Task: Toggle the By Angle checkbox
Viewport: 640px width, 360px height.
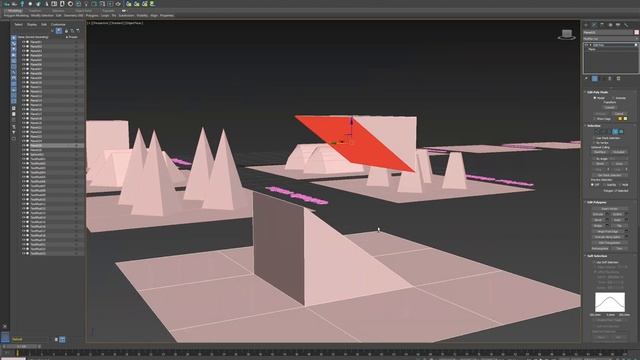Action: coord(594,159)
